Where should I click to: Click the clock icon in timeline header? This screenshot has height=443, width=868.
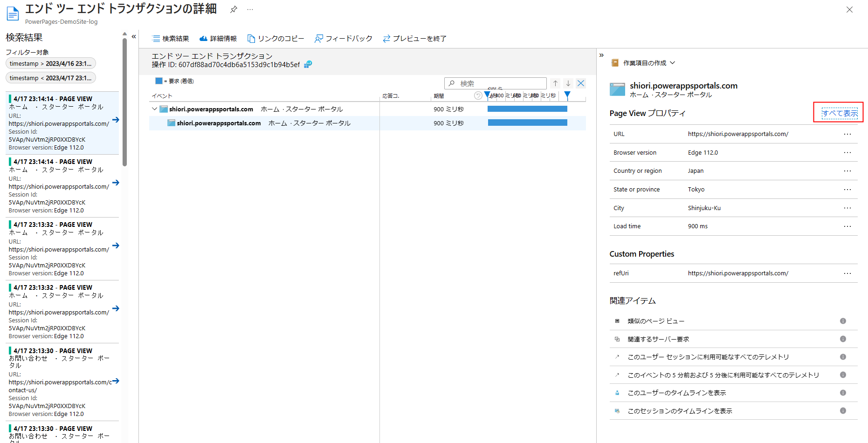pyautogui.click(x=478, y=95)
